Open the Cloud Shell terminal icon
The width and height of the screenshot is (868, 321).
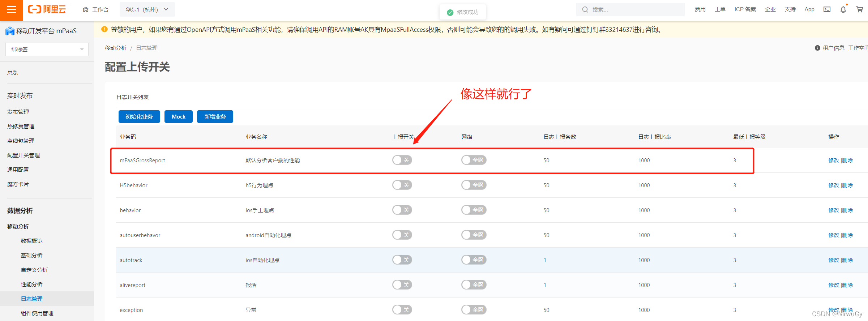coord(827,9)
